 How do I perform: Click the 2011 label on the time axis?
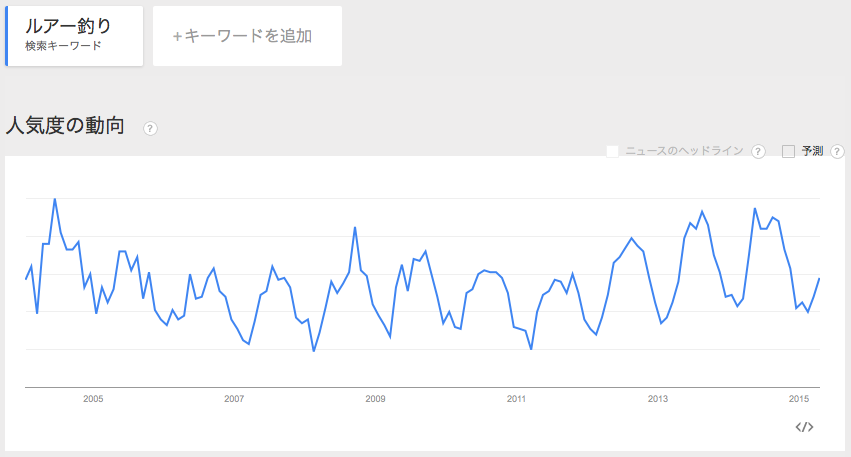(516, 399)
